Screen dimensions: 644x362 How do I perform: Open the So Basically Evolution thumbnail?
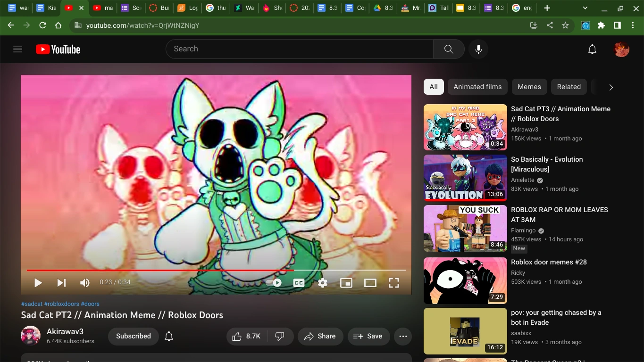tap(465, 178)
